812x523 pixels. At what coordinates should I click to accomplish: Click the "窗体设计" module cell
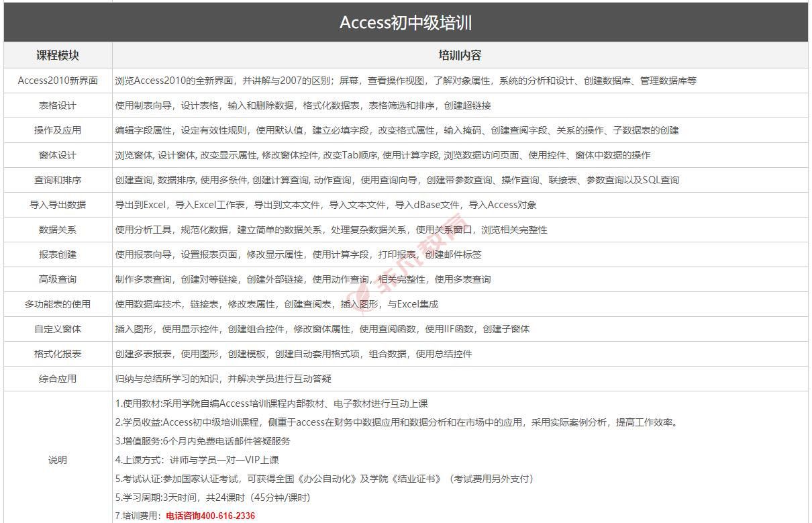pos(58,155)
